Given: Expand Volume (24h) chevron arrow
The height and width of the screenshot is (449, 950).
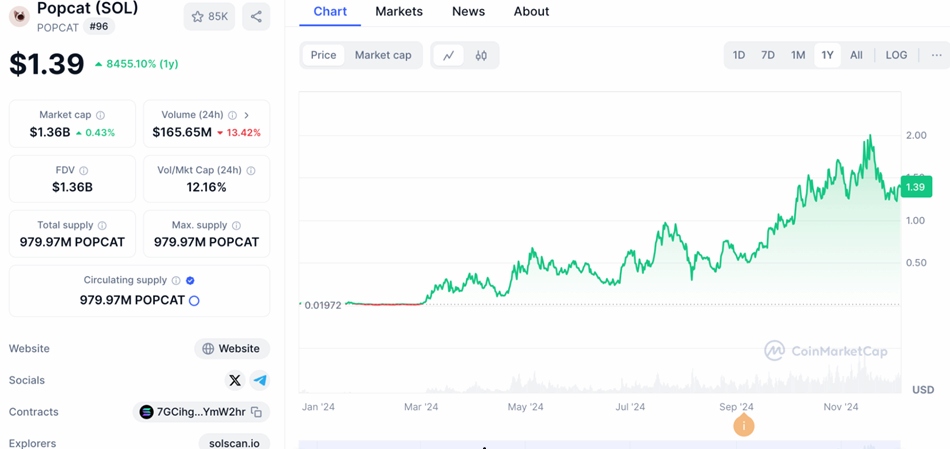Looking at the screenshot, I should 247,115.
